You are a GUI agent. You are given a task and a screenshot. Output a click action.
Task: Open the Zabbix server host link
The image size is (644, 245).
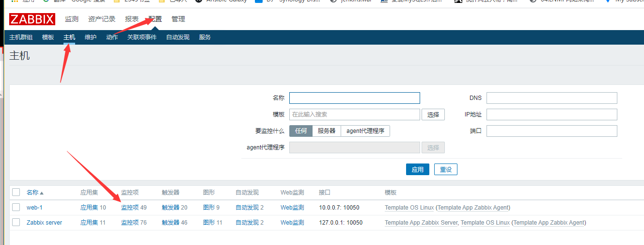click(x=44, y=223)
